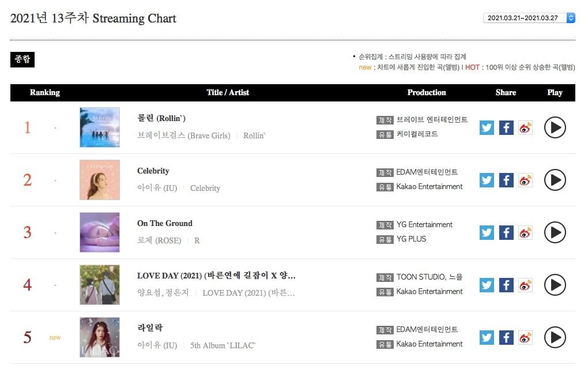Open the week date range dropdown
This screenshot has height=369, width=588.
pos(529,18)
